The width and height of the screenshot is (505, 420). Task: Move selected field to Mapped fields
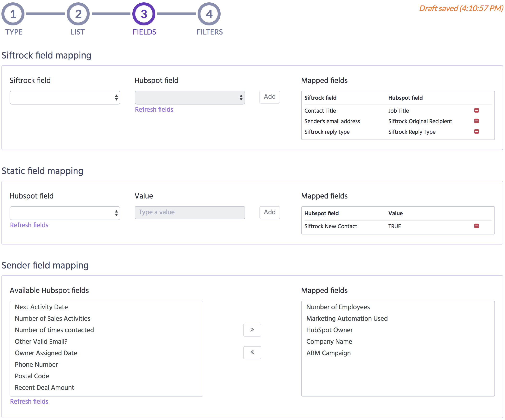pos(252,330)
